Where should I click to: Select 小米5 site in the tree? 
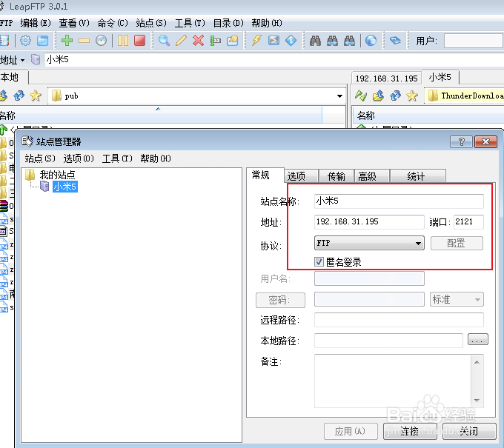[65, 187]
